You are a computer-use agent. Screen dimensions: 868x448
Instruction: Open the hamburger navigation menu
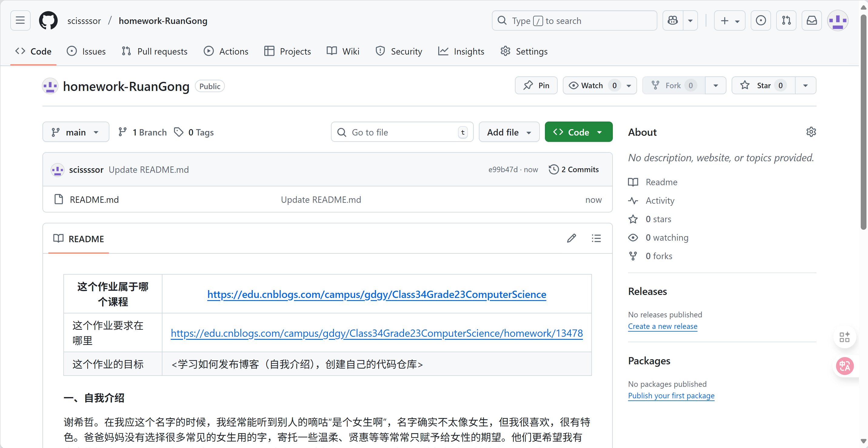[x=20, y=21]
